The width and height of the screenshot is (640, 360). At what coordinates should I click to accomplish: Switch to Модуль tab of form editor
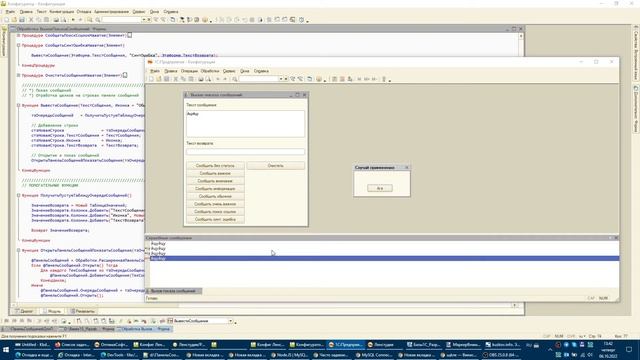(52, 311)
